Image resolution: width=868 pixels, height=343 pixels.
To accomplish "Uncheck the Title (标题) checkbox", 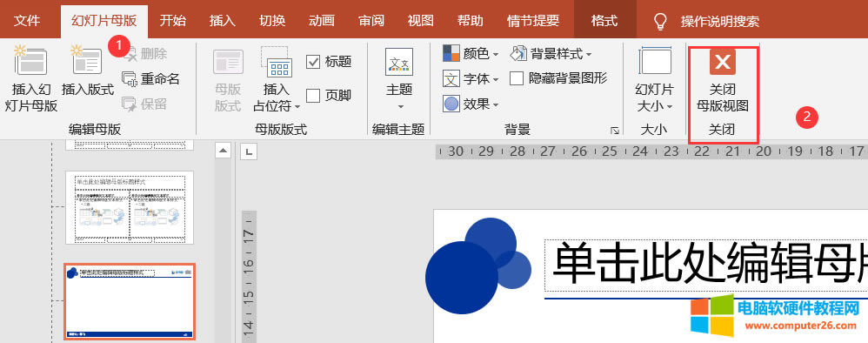I will tap(313, 62).
